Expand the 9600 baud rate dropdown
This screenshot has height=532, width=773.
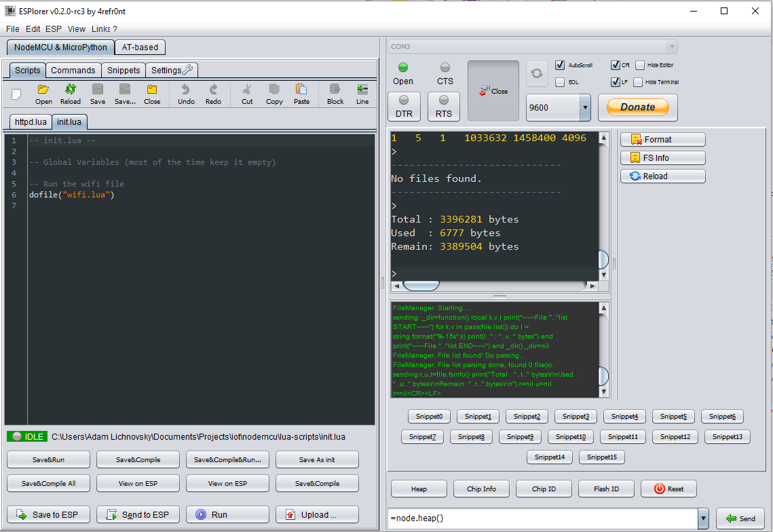point(584,107)
